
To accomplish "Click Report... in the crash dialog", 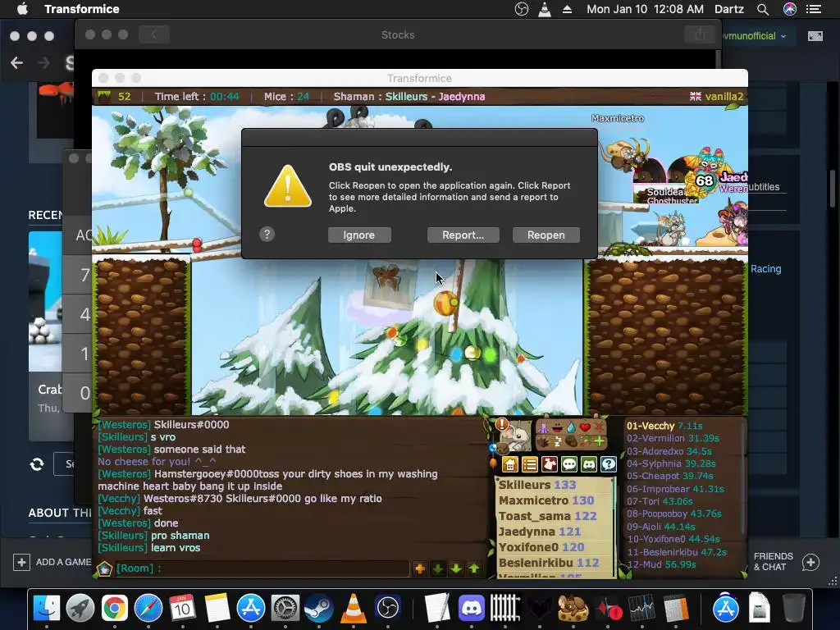I will coord(463,235).
